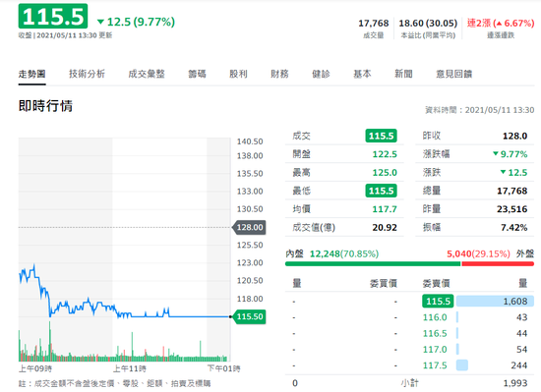Click the 成交 115.5 value badge

click(381, 136)
